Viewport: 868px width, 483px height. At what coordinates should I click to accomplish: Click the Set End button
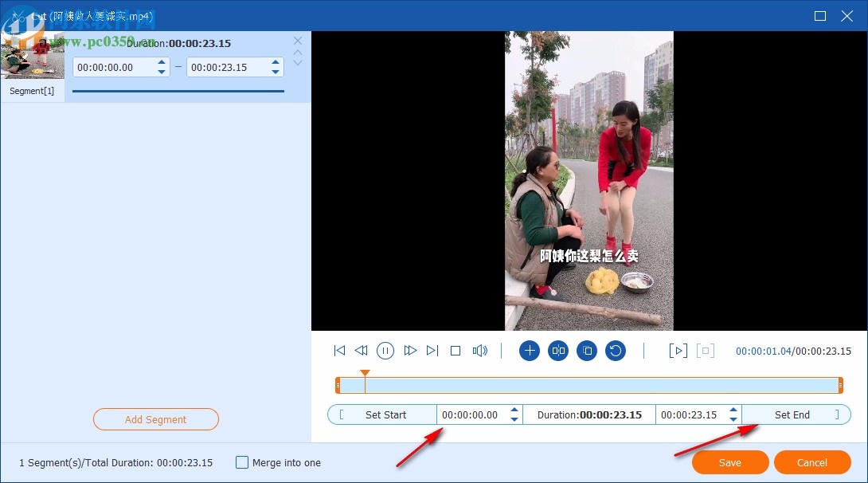(792, 414)
